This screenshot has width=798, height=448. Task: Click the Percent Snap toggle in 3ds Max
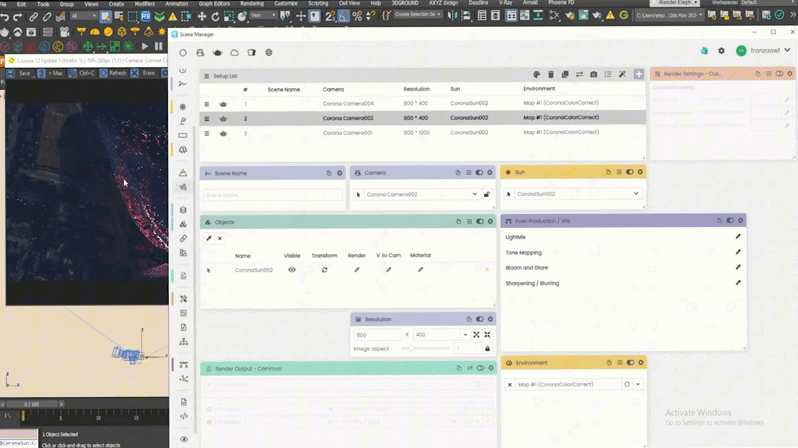(x=357, y=17)
